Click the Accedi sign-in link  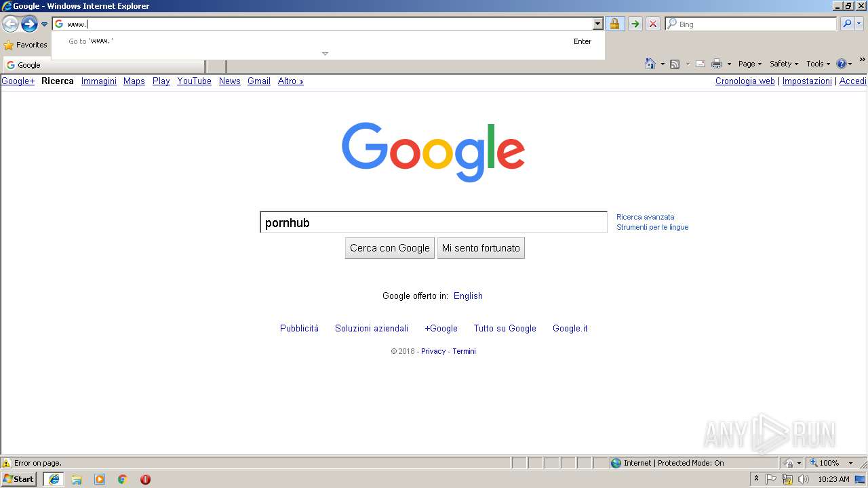pos(853,81)
